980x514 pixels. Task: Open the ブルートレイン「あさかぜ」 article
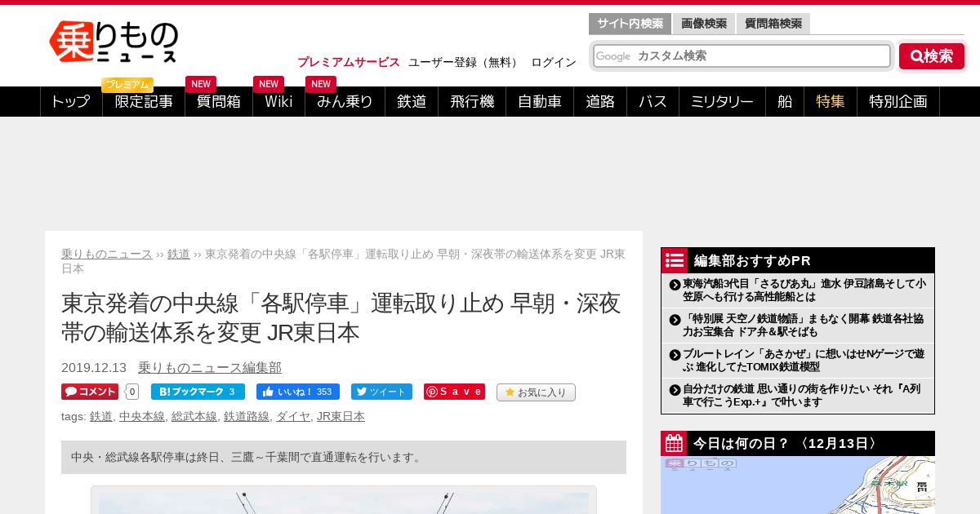[804, 361]
